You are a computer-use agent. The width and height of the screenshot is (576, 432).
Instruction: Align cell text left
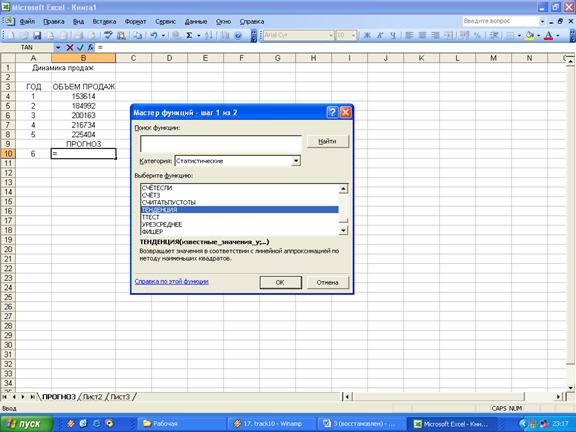pos(409,35)
